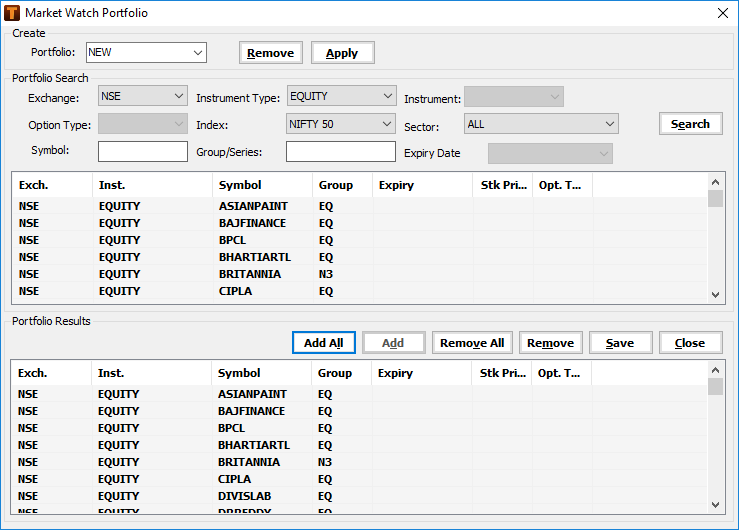Click Remove button in Portfolio Results
Viewport: 739px width, 530px height.
click(550, 342)
